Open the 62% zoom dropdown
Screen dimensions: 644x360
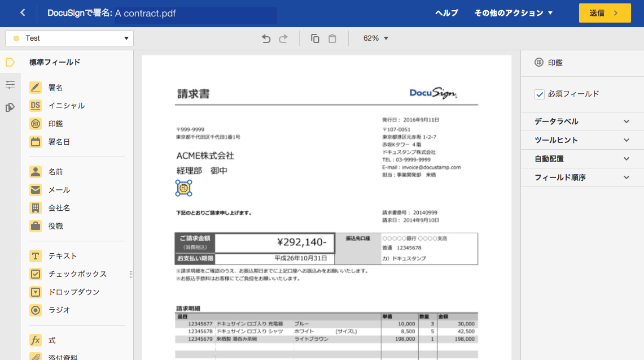[376, 38]
